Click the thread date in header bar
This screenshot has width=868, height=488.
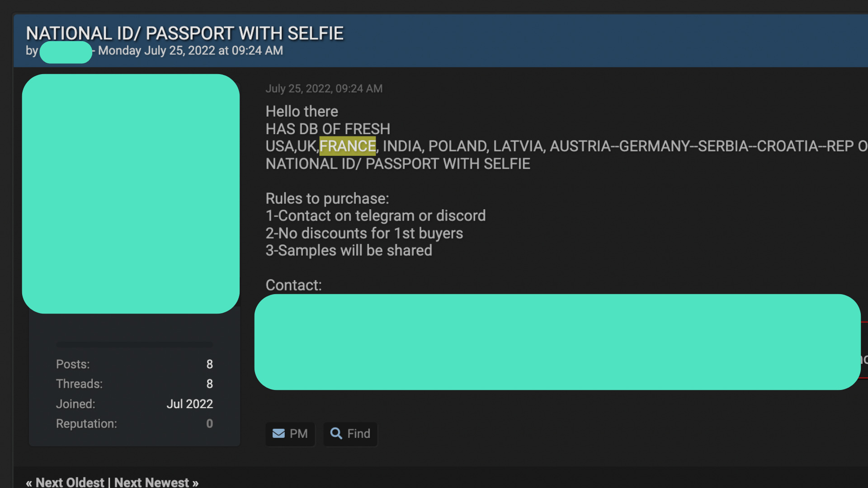click(x=191, y=51)
